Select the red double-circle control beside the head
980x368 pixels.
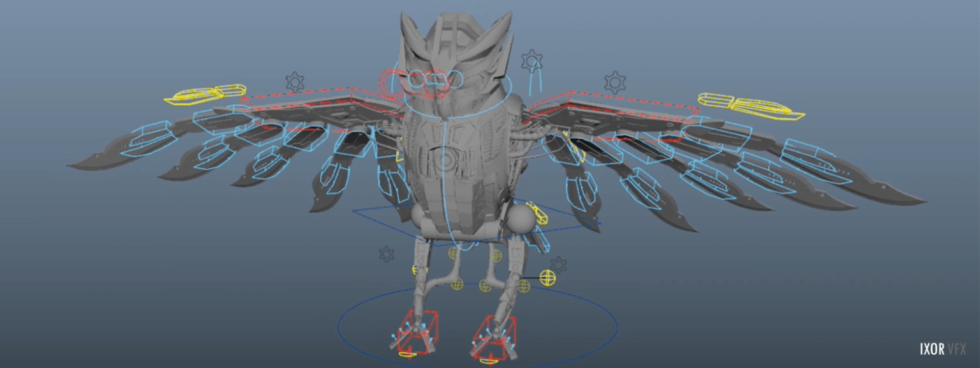(x=392, y=83)
